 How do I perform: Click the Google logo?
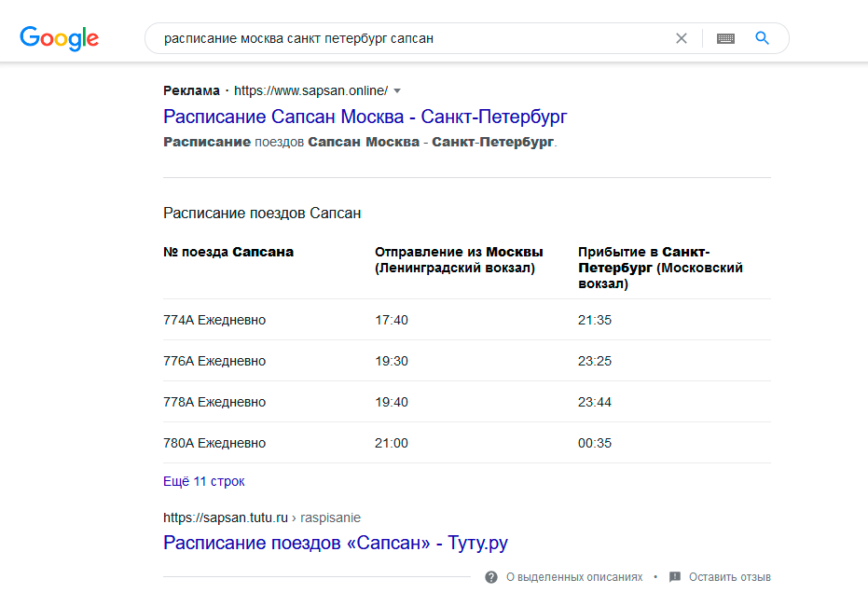60,38
